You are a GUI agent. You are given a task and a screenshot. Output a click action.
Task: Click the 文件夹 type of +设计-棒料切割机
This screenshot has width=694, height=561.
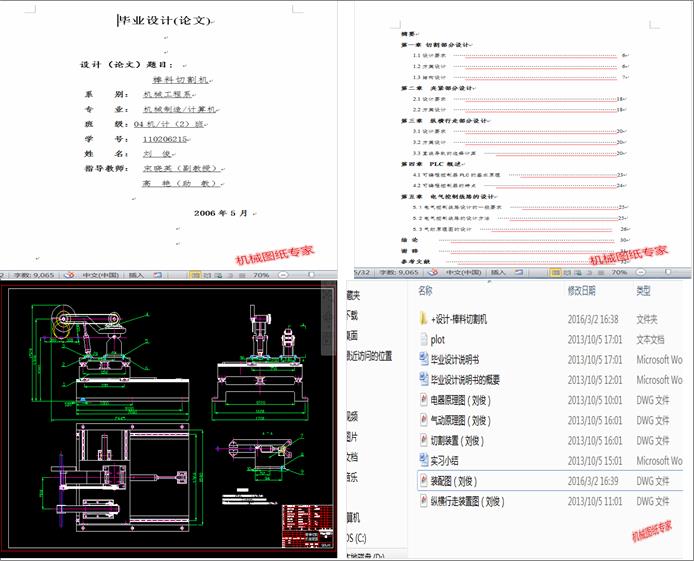[647, 319]
